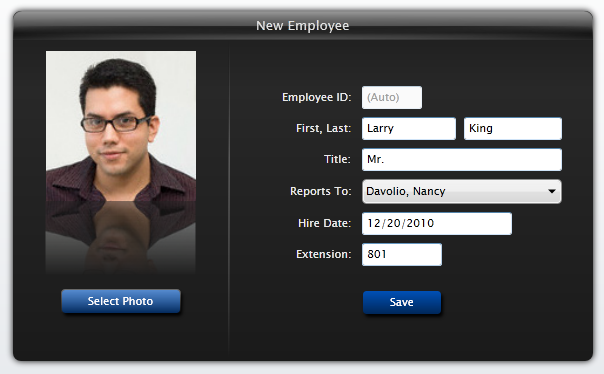Click the Reports To label

(320, 191)
